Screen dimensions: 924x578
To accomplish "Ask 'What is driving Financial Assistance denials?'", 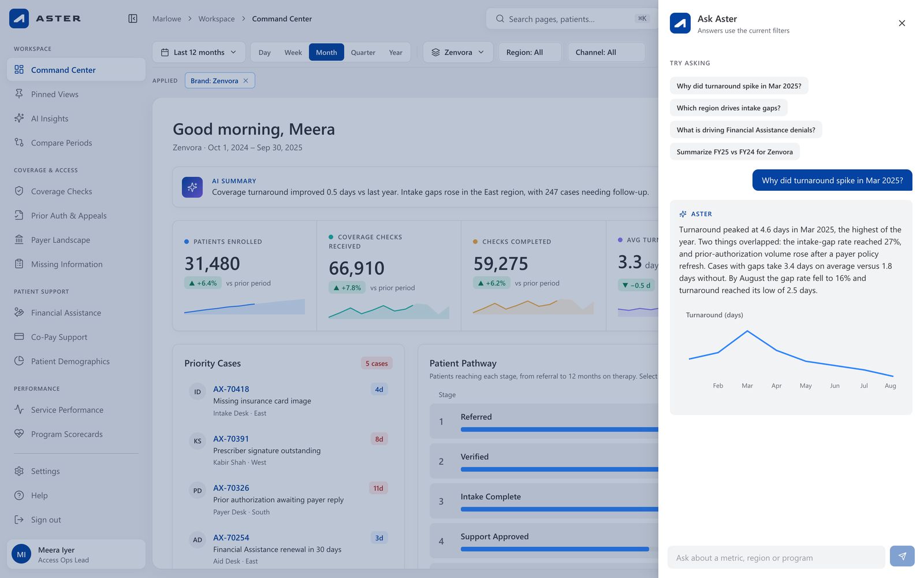I will [x=746, y=130].
